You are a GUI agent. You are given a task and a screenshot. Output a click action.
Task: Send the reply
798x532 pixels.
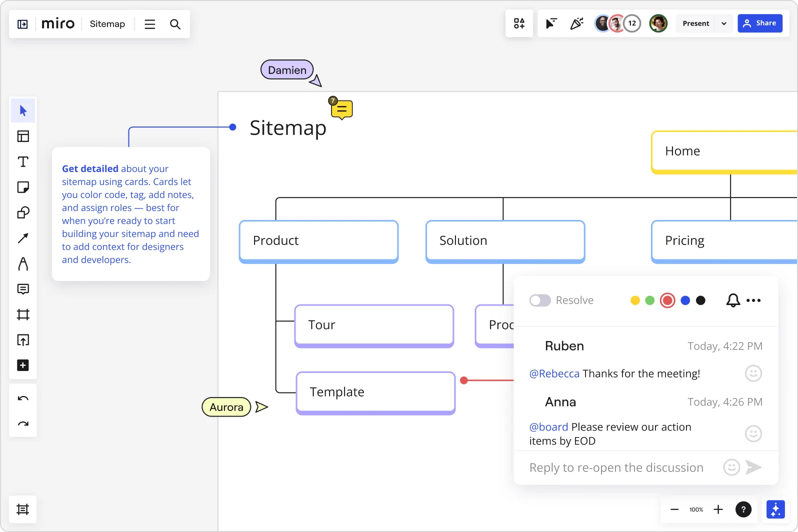pyautogui.click(x=753, y=467)
